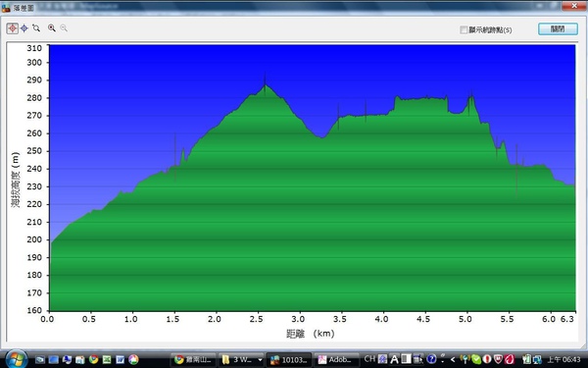Screen dimensions: 588x368
Task: Click the language bar help question icon
Action: (x=431, y=359)
